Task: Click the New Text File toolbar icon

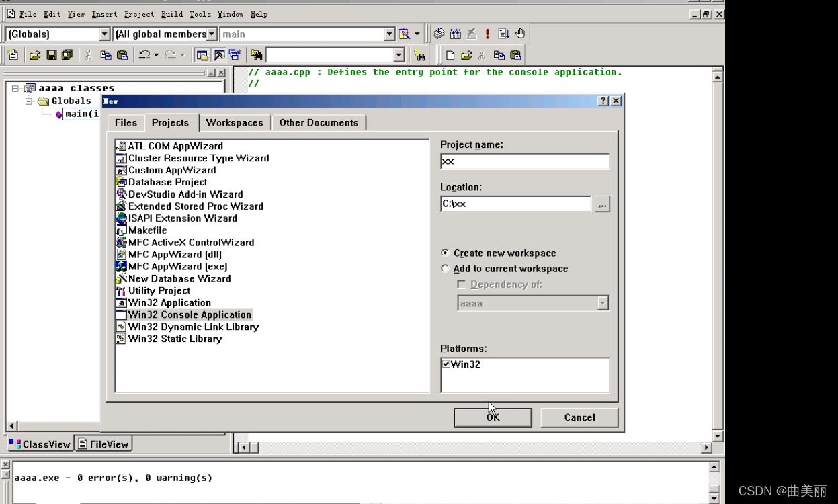Action: (x=13, y=55)
